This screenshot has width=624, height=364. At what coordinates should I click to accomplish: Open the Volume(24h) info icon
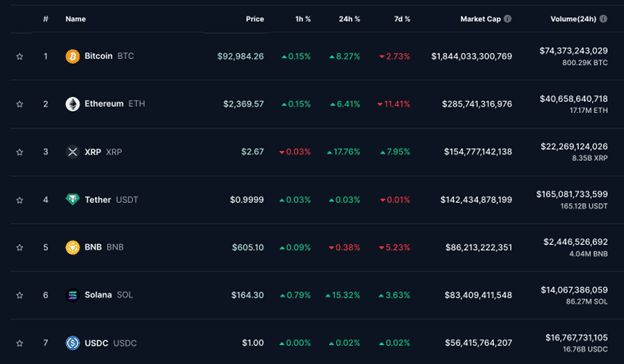coord(603,19)
